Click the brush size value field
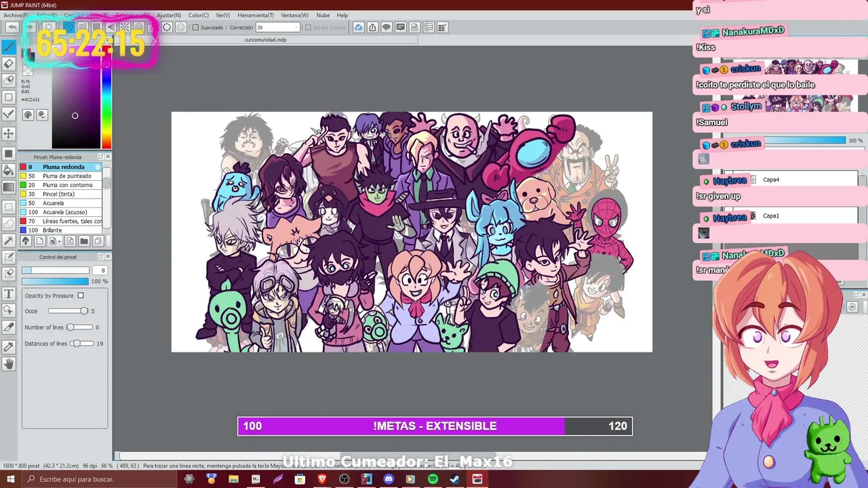The width and height of the screenshot is (868, 488). click(x=99, y=270)
